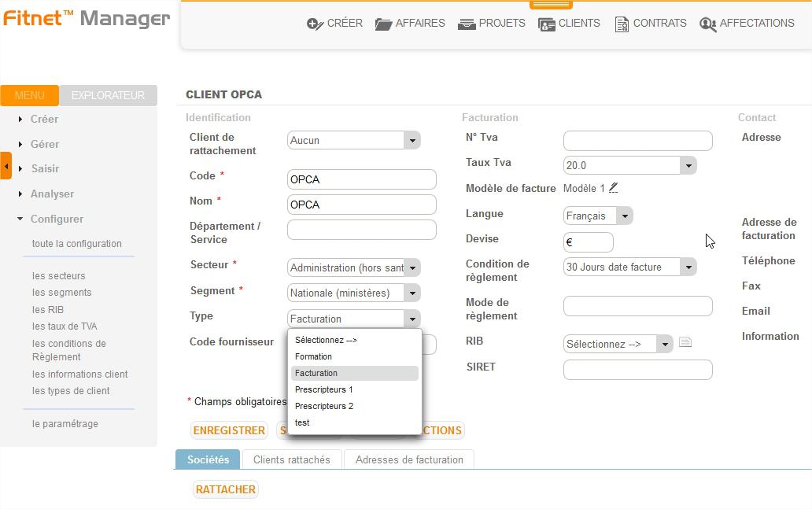Image resolution: width=812 pixels, height=509 pixels.
Task: Select Prescripteurs 2 from Type options
Action: click(x=323, y=406)
